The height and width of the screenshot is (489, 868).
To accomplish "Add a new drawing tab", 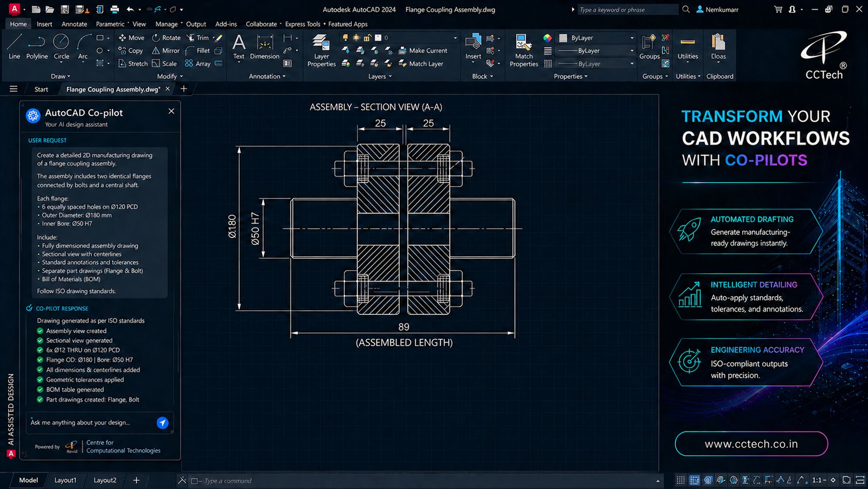I will [x=183, y=89].
